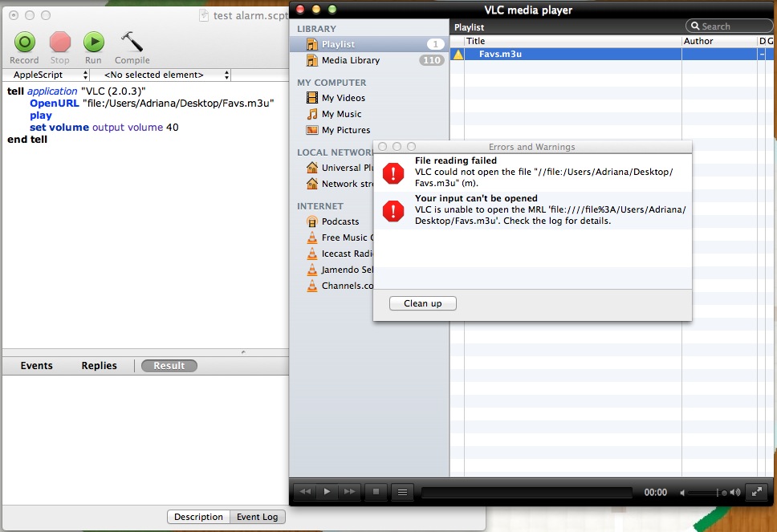Select the Favs.m3u playlist row
Screen dimensions: 777x532
[x=611, y=54]
